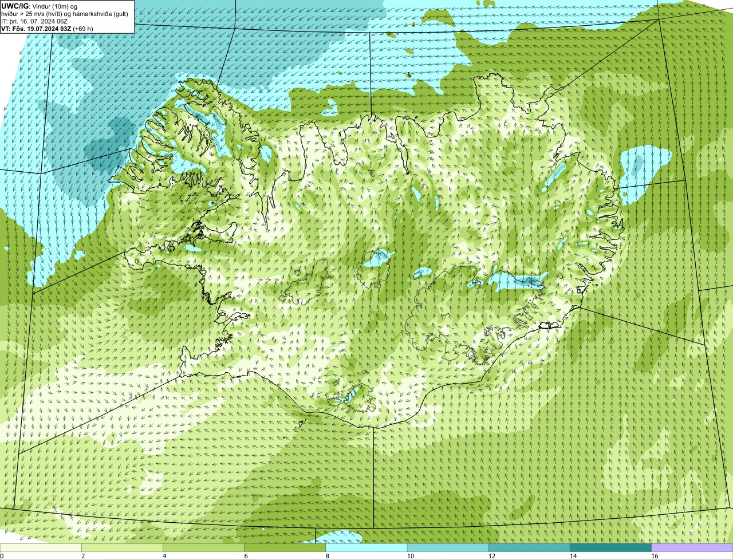Select the 6–8 m/s darker green legend swatch
Viewport: 733px width, 560px height.
click(x=285, y=547)
